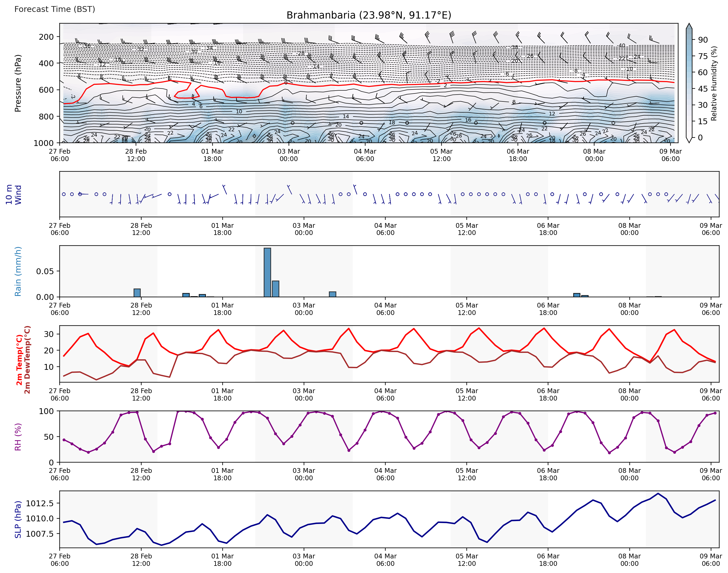Click the 1000 tick on pressure axis

(44, 143)
